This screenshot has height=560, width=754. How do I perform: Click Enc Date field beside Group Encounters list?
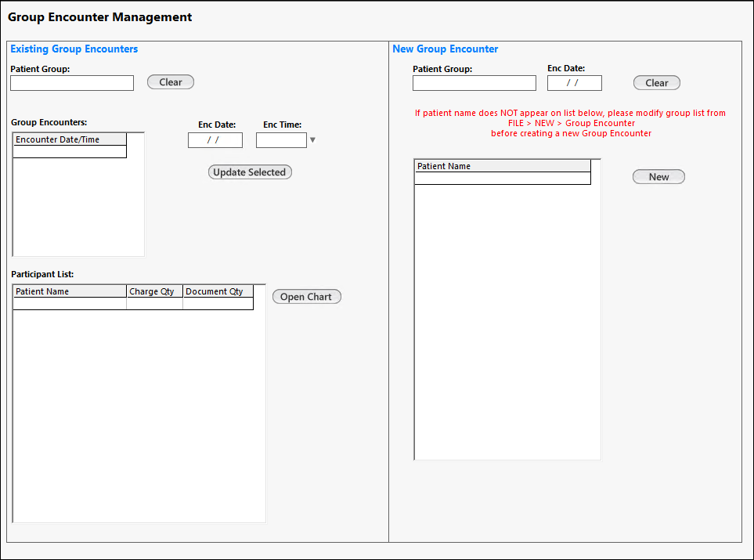coord(215,140)
